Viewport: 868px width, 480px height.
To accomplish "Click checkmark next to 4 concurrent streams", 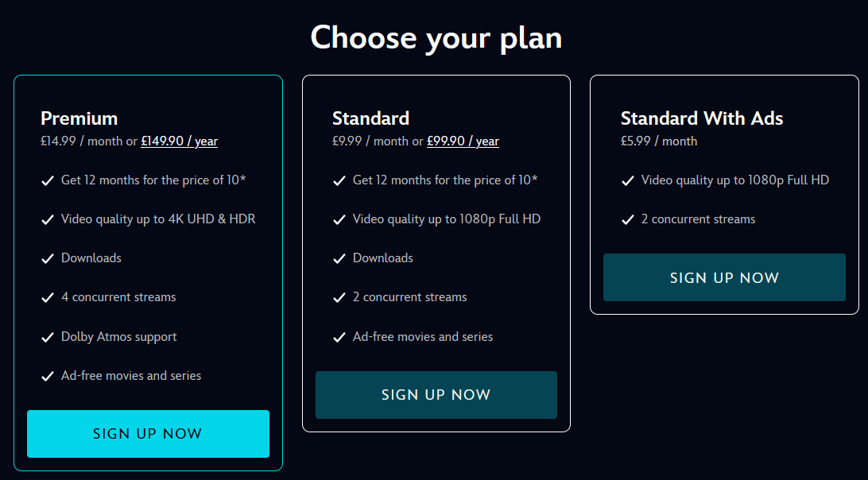I will (47, 297).
